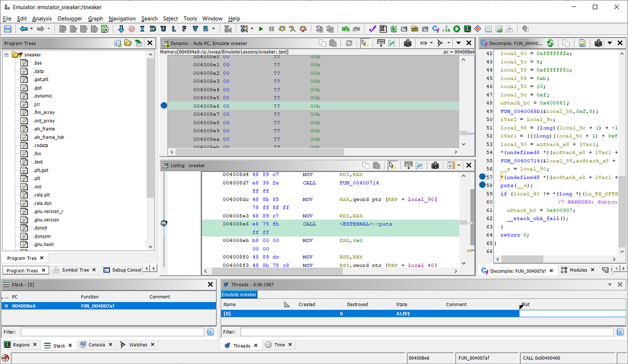Refresh the decompiler view with the green refresh icon

coord(550,43)
